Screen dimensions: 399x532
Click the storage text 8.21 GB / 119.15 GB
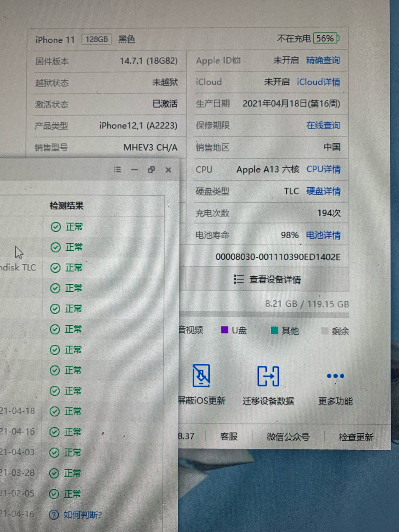click(x=307, y=304)
